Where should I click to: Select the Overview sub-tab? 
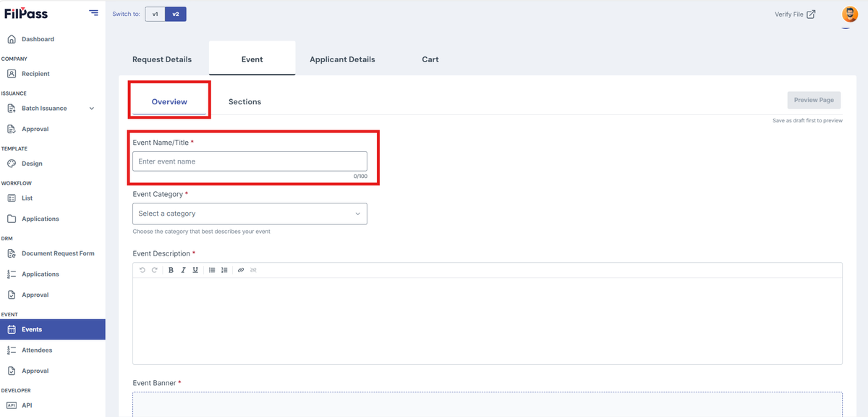[x=169, y=101]
